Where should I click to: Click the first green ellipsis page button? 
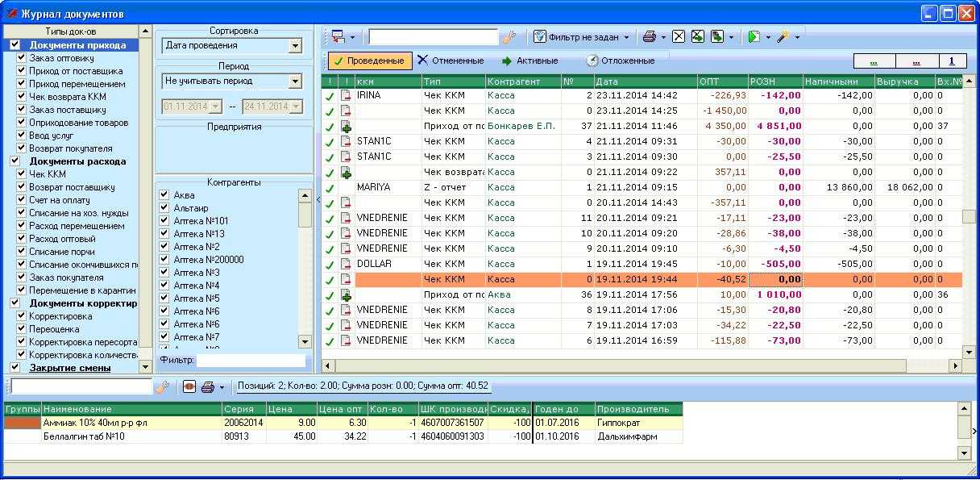pyautogui.click(x=874, y=61)
